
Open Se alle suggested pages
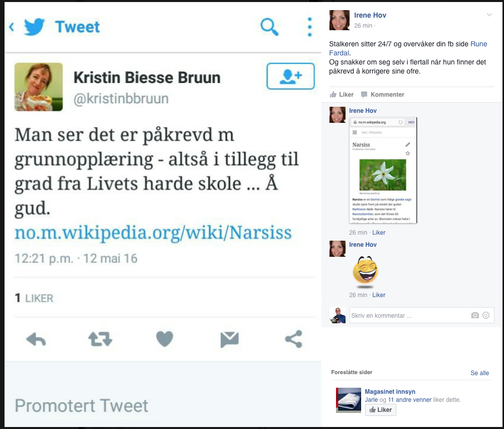(479, 373)
